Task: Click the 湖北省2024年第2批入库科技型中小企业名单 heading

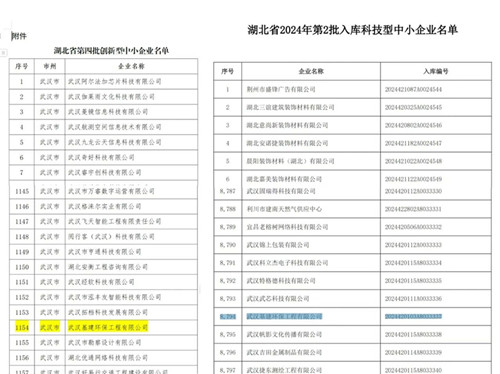Action: tap(352, 30)
